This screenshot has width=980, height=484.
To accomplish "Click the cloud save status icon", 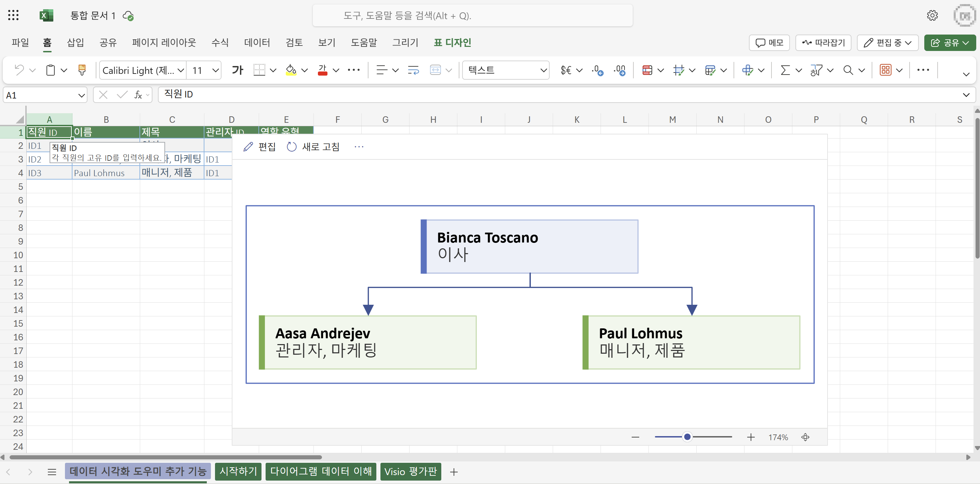I will [128, 16].
